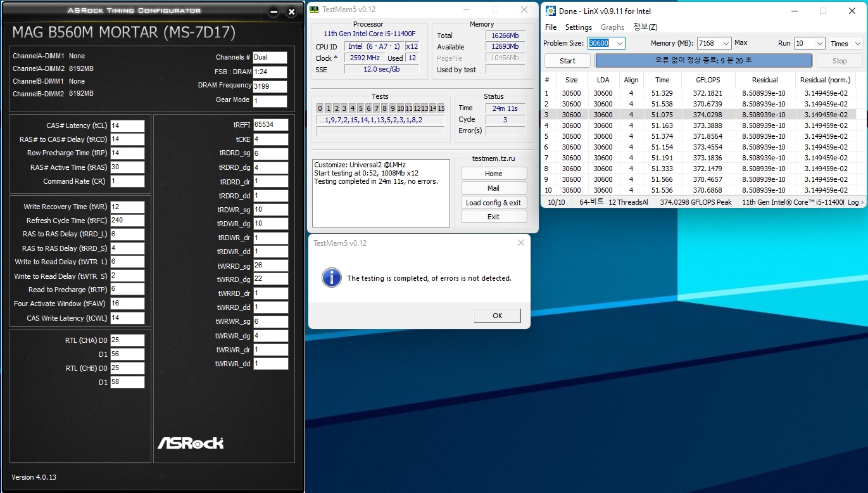868x493 pixels.
Task: Click the Refresh Cycle Time (tRFC) field
Action: [127, 221]
